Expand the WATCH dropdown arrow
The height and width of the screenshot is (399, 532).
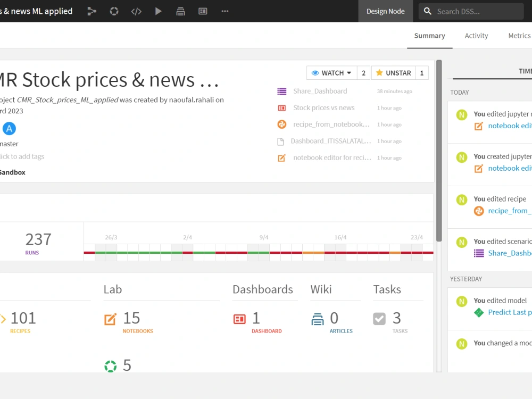[349, 73]
